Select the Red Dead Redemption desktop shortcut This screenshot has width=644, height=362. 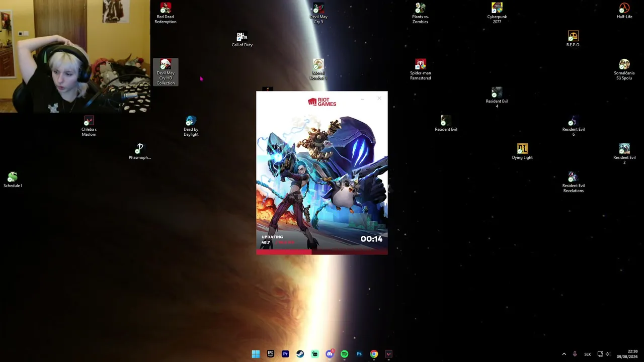[x=165, y=13]
